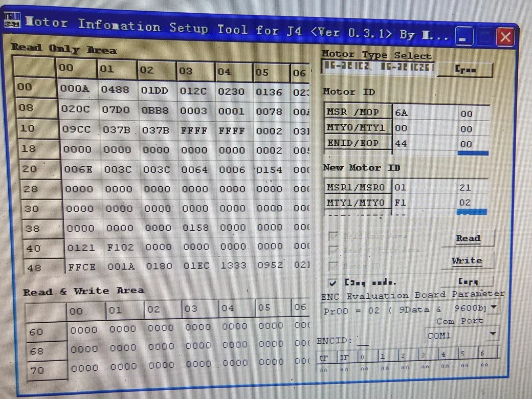Select cell 0064 in row 20
This screenshot has width=532, height=399.
197,169
